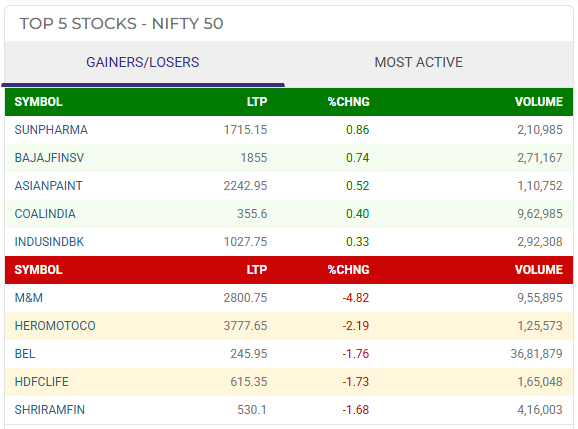Select HDFCLIFE change -1.73

(356, 382)
